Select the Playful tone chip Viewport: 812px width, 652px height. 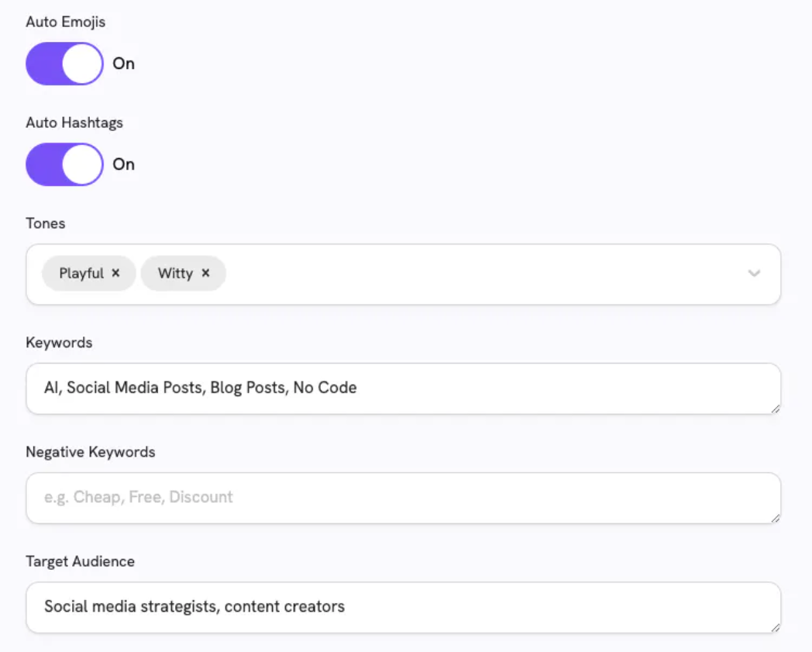81,273
